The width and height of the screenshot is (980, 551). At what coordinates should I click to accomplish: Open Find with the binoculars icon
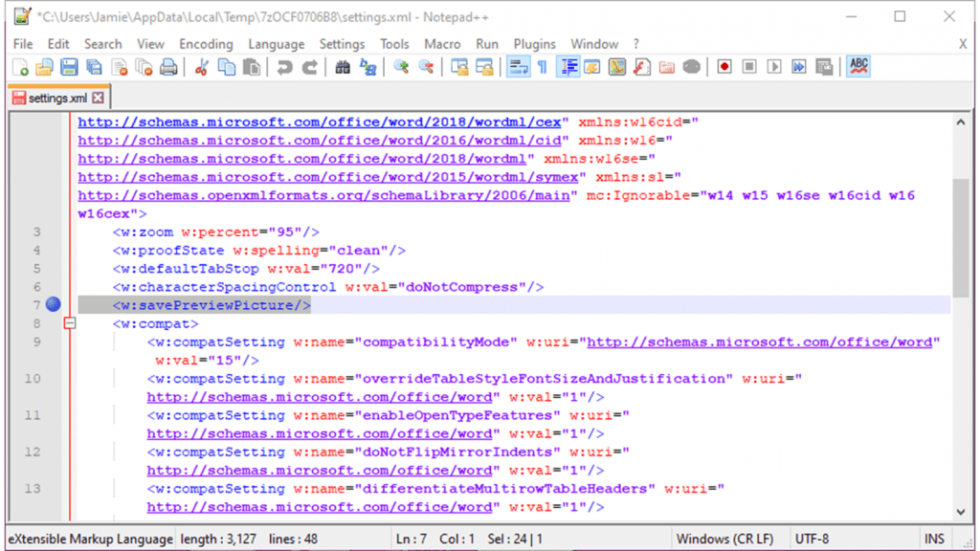(x=343, y=67)
